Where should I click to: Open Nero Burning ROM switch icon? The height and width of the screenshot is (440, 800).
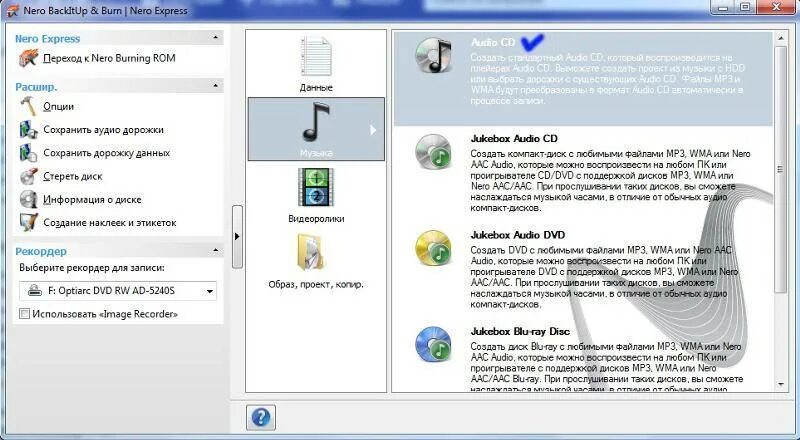[x=29, y=58]
